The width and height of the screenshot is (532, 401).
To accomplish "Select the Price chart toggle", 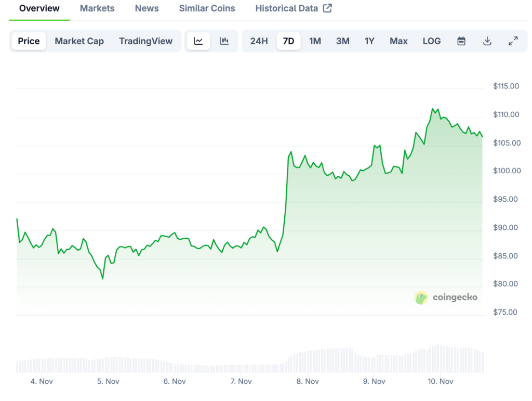I will pyautogui.click(x=29, y=41).
